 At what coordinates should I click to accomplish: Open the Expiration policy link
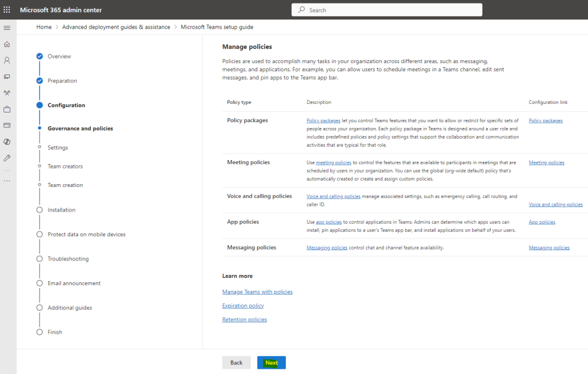click(243, 306)
